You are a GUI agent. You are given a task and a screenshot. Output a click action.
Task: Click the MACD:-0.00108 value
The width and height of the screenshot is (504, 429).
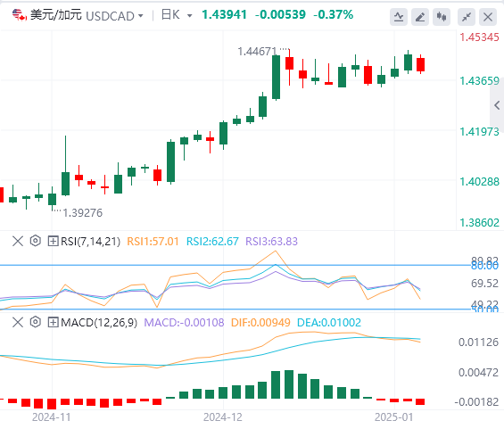click(x=184, y=322)
